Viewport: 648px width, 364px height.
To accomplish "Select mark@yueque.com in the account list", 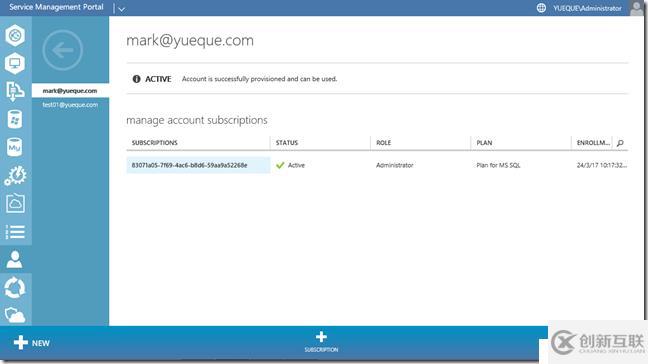I will point(70,90).
